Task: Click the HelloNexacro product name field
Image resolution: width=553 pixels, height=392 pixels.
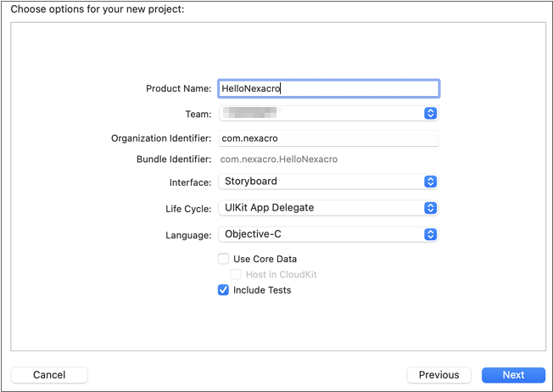Action: (328, 88)
